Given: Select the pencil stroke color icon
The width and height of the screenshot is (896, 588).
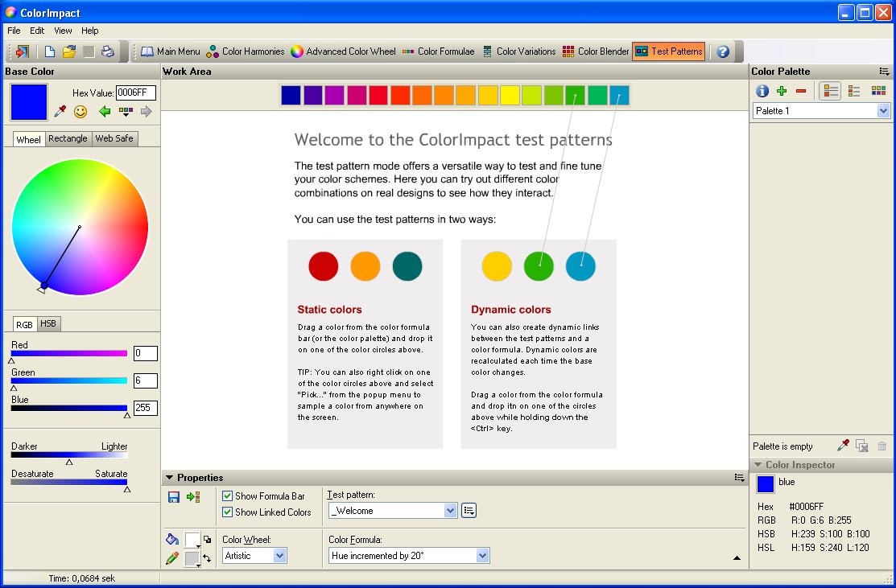Looking at the screenshot, I should (x=172, y=558).
